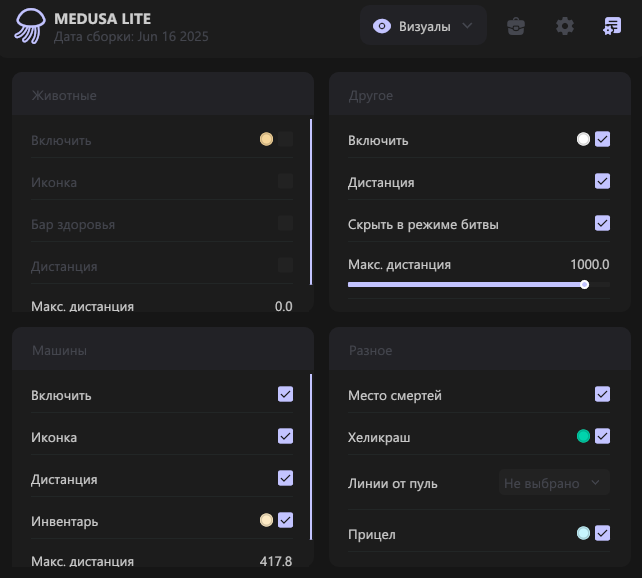Image resolution: width=642 pixels, height=578 pixels.
Task: Open the white color swatch in Другое
Action: pyautogui.click(x=583, y=140)
